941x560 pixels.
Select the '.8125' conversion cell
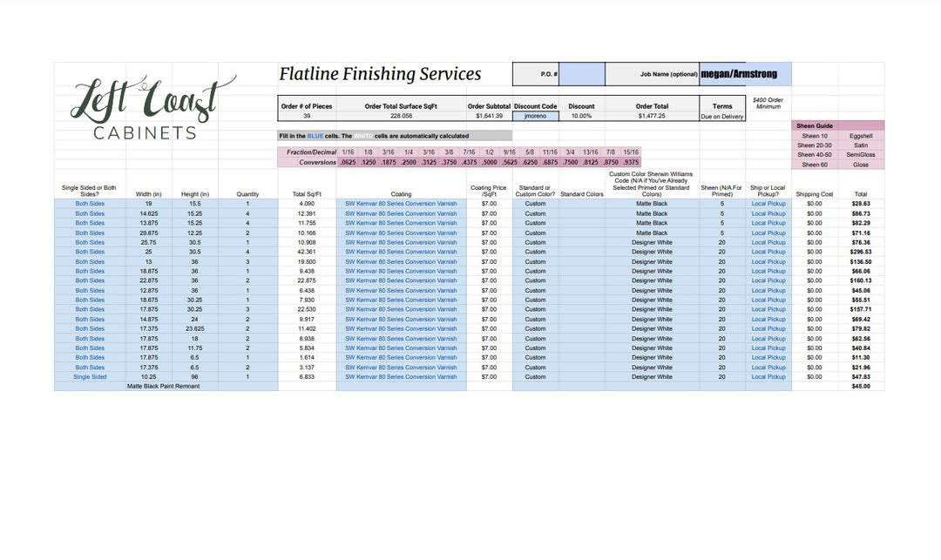590,162
